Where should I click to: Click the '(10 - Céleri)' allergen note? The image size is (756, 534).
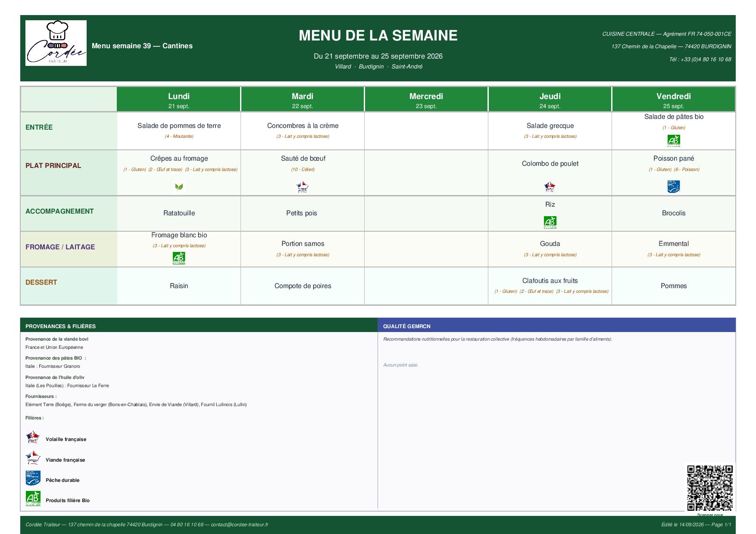coord(303,170)
